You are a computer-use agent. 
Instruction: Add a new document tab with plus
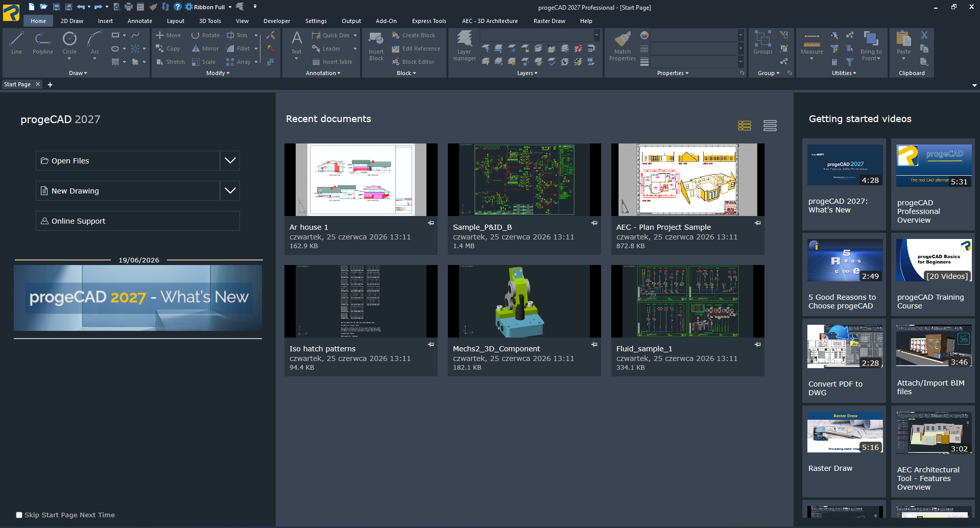[50, 85]
